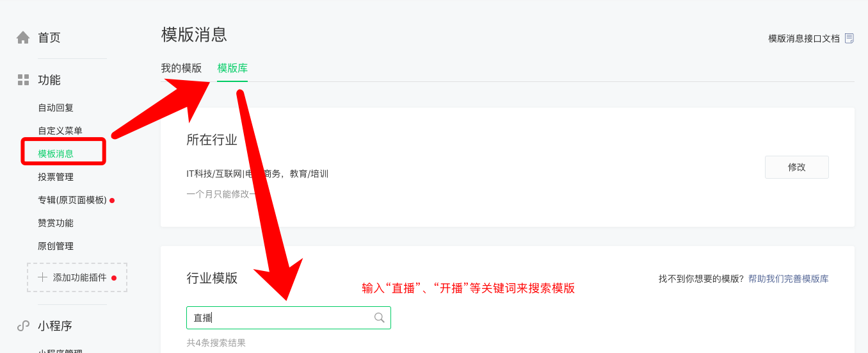Select 模板消息 in sidebar
This screenshot has height=353, width=868.
click(56, 154)
